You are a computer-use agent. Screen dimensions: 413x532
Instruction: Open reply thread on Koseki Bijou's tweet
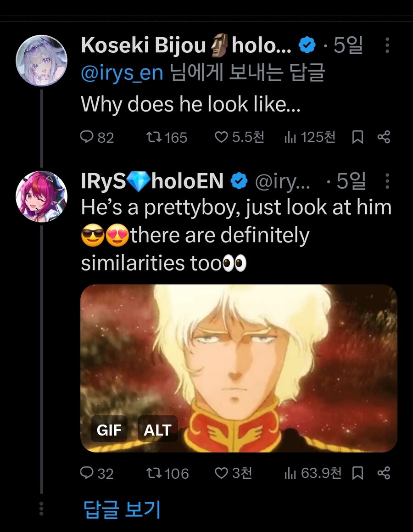click(97, 137)
